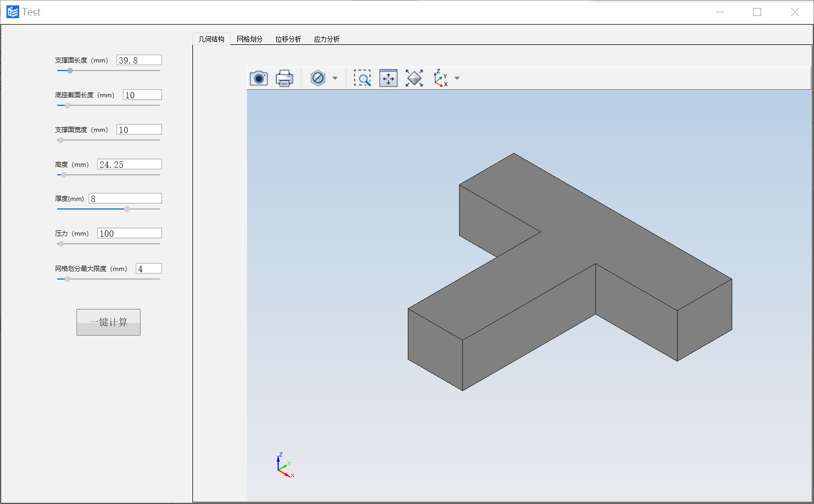
Task: Click the 一键计算 button
Action: pos(108,322)
